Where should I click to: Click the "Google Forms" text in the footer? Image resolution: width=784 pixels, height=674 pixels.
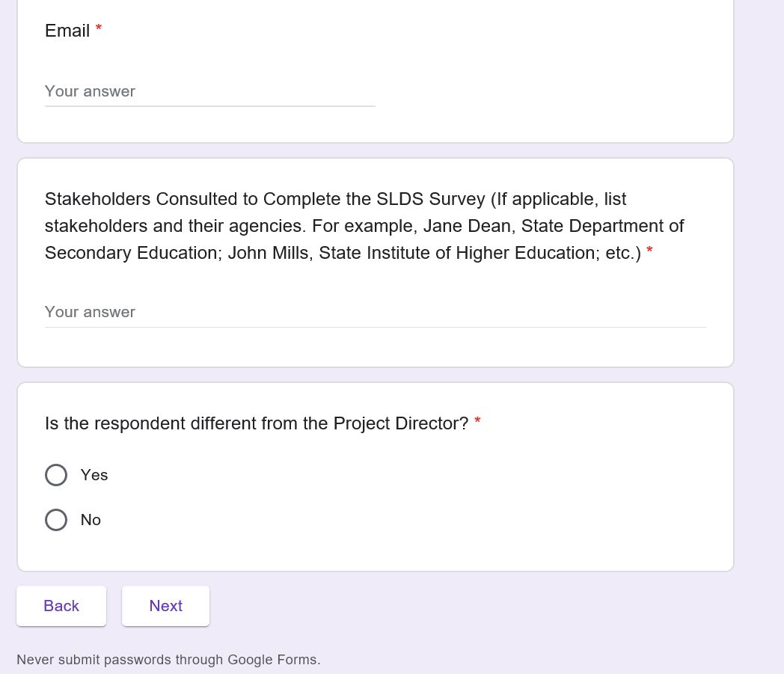point(273,660)
